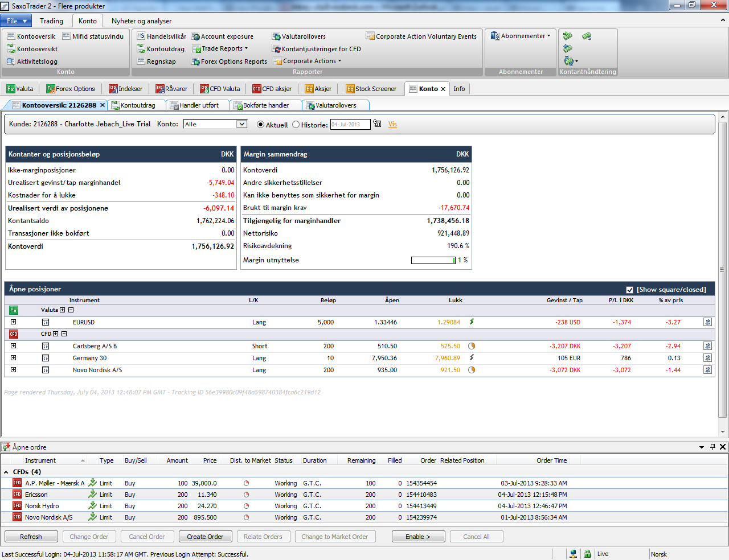Screen dimensions: 729x560
Task: Open the Mifid statusvindu
Action: pos(93,36)
